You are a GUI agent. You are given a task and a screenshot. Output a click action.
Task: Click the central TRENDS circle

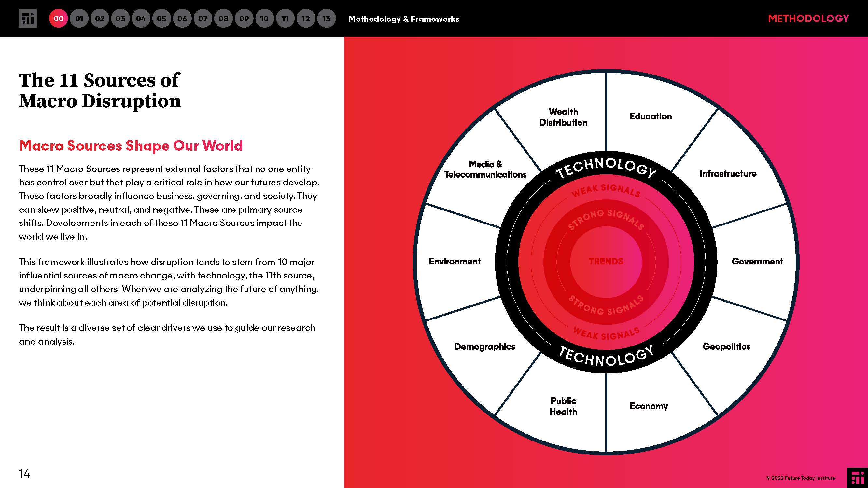(606, 262)
